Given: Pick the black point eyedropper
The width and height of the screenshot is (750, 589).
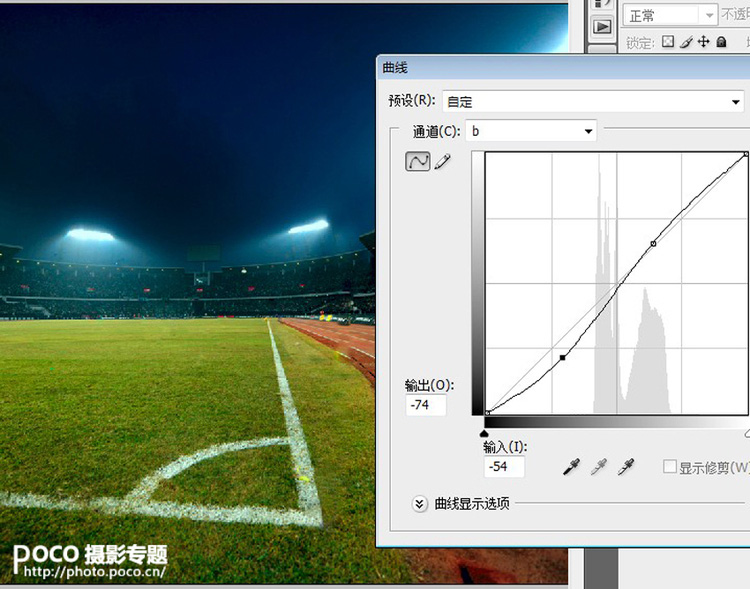Looking at the screenshot, I should tap(572, 467).
